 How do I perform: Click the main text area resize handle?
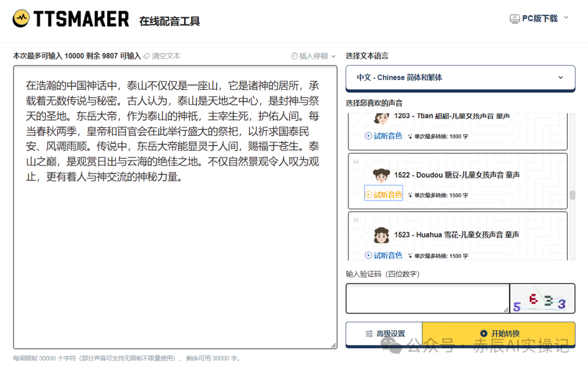coord(334,346)
